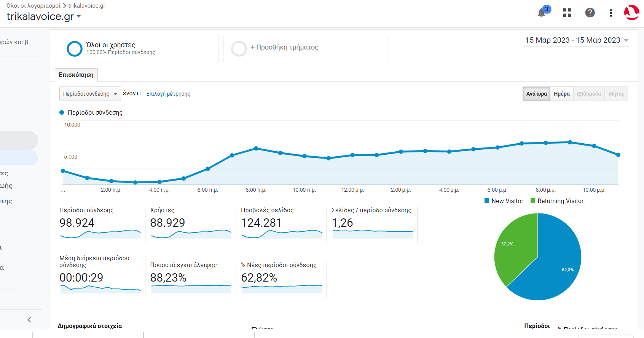The width and height of the screenshot is (644, 338).
Task: Click the green Returning Visitor pie slice
Action: 514,248
